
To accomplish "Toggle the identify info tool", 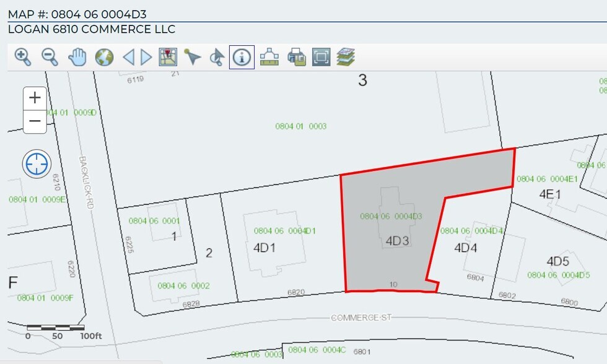I will [x=242, y=58].
